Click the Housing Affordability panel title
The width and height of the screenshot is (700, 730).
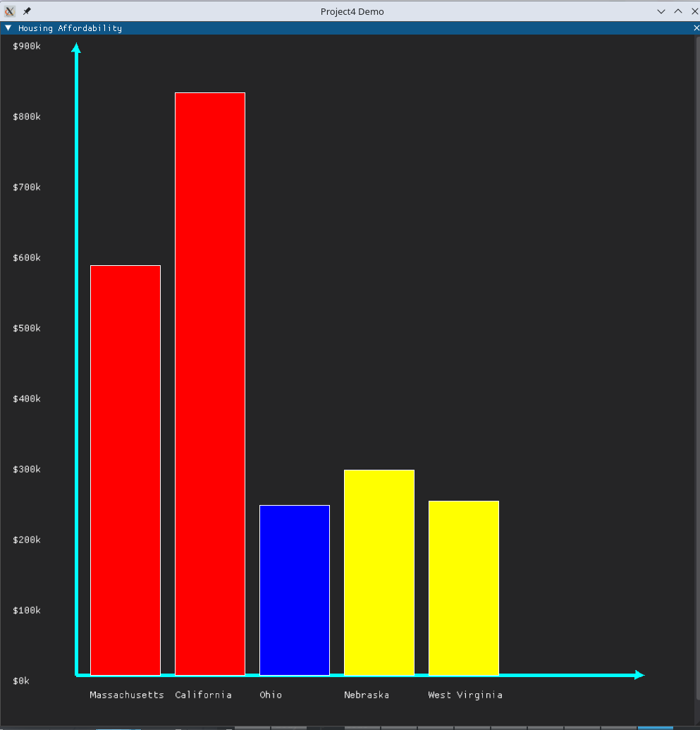70,28
